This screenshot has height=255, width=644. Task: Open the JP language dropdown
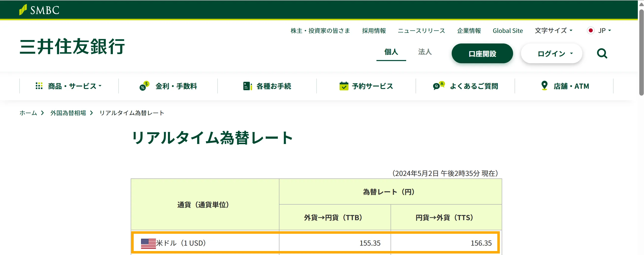click(605, 30)
